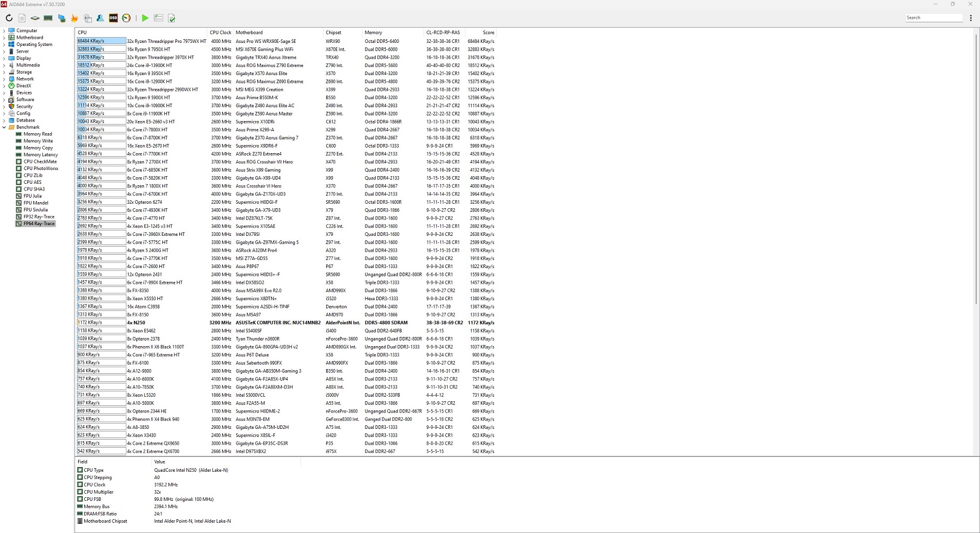Click the Windows logo Operating System icon
The height and width of the screenshot is (533, 980).
[x=11, y=44]
